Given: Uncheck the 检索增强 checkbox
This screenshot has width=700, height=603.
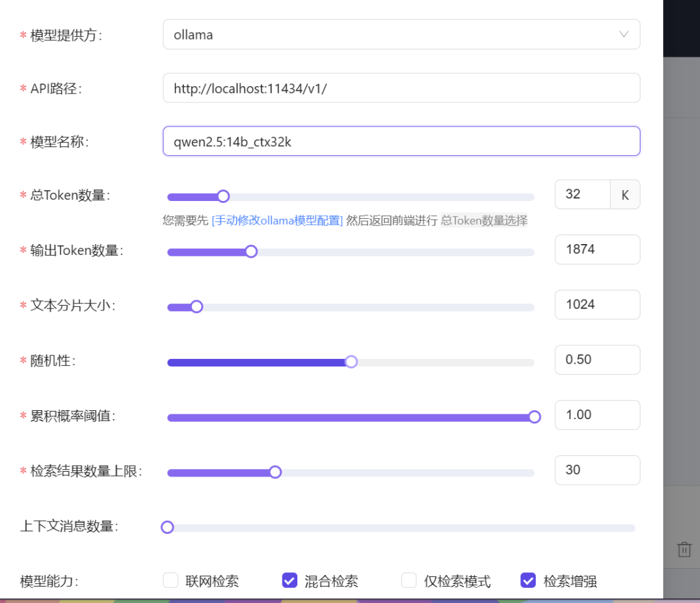Looking at the screenshot, I should pyautogui.click(x=528, y=580).
